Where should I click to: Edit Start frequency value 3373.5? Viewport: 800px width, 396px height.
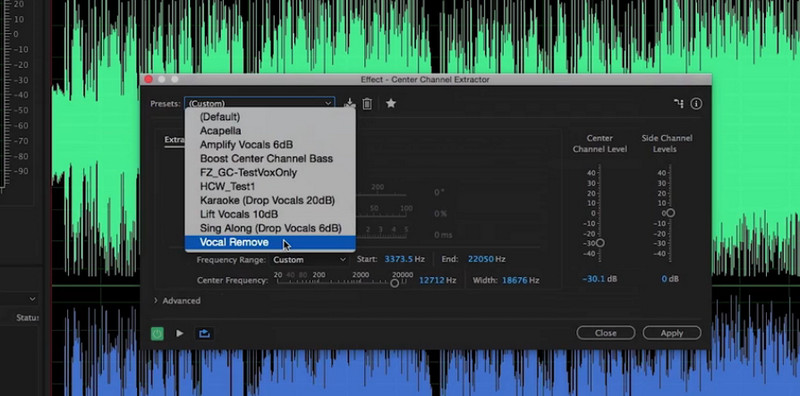398,259
